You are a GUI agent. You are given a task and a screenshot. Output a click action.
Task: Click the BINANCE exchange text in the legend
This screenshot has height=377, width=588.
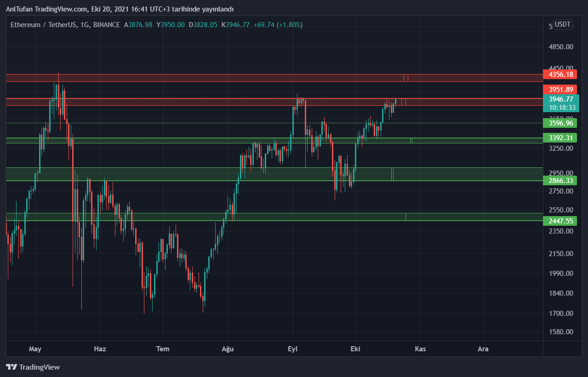tap(106, 25)
